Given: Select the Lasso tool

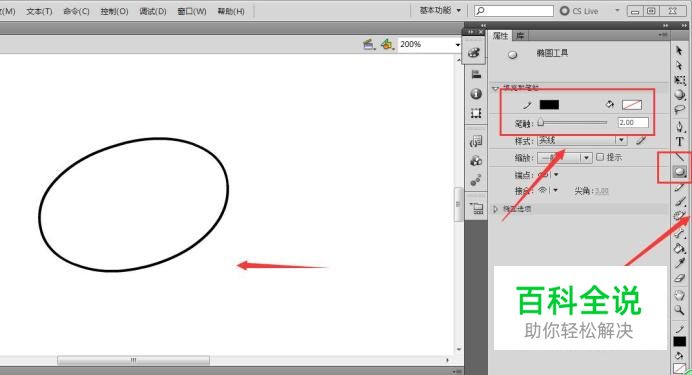Looking at the screenshot, I should 680,109.
